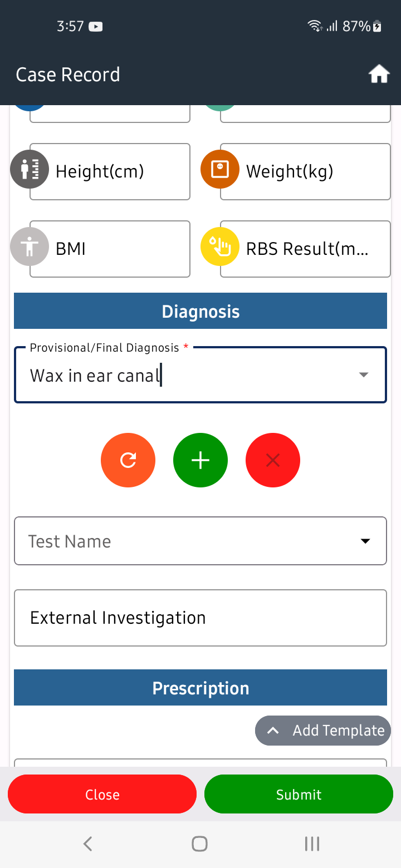
Task: Tap the height ruler icon
Action: click(x=29, y=169)
